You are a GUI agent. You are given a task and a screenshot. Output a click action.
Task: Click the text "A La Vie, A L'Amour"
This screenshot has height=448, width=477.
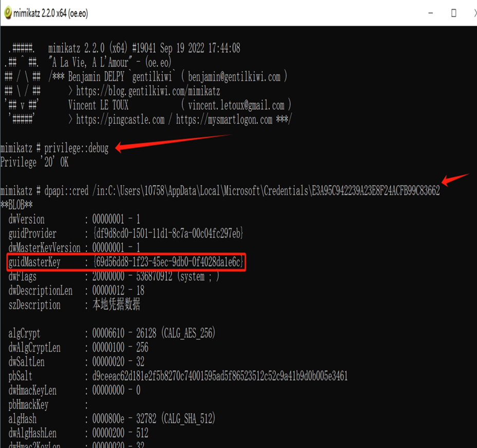pos(90,62)
